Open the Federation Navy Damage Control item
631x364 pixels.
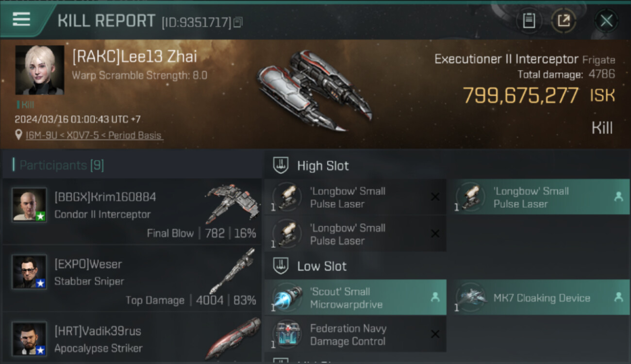tap(355, 334)
